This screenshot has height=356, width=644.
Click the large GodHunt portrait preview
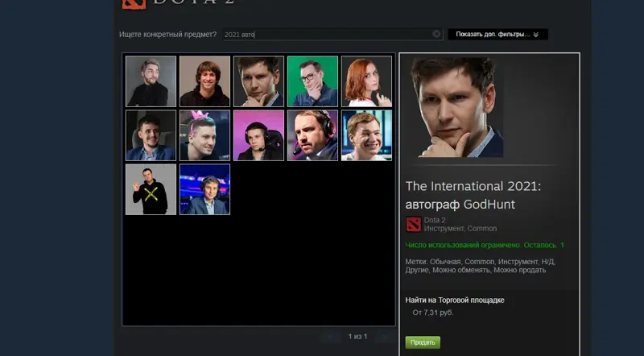456,107
